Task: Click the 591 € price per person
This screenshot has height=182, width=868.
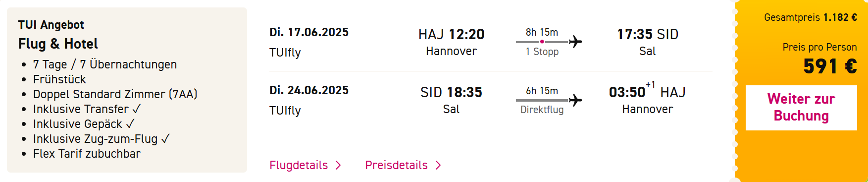Action: (830, 66)
